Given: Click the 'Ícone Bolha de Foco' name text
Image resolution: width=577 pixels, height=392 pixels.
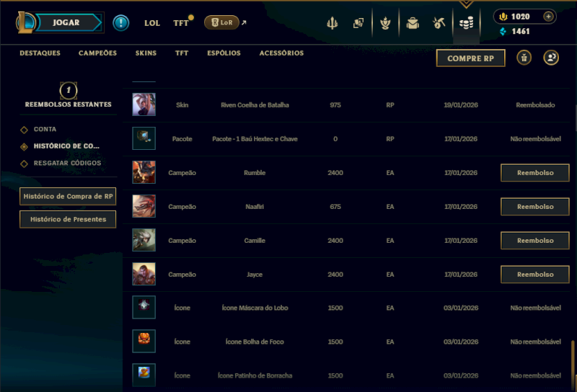Looking at the screenshot, I should tap(255, 342).
